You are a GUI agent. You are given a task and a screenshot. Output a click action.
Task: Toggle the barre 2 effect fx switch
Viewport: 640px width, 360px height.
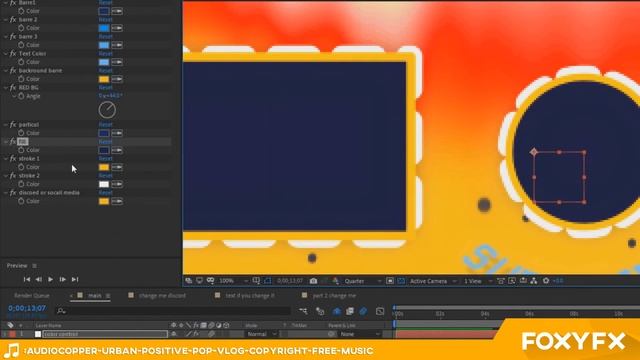(13, 20)
